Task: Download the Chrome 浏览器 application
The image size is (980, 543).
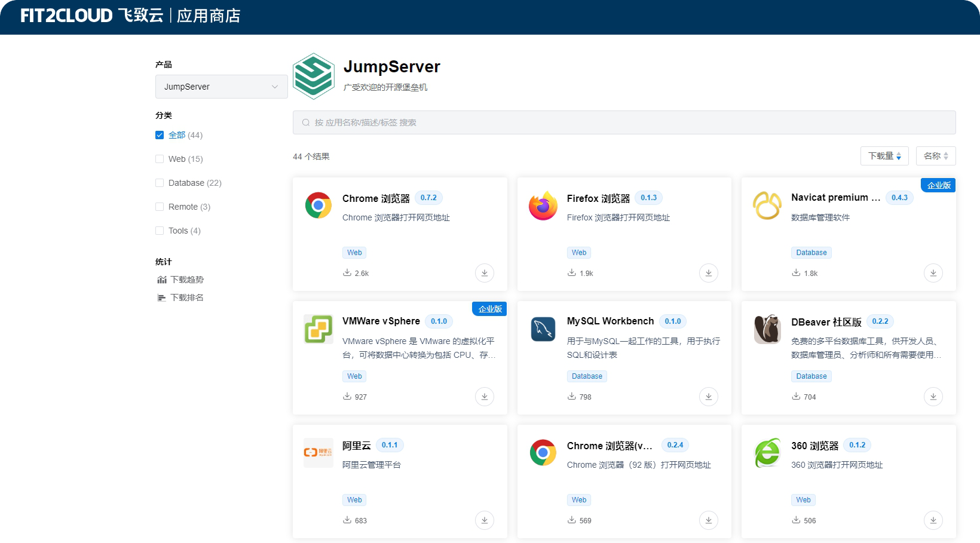Action: coord(485,273)
